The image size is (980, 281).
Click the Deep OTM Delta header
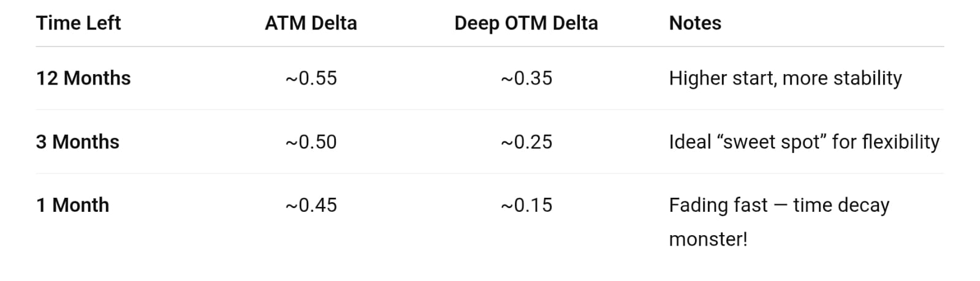click(x=526, y=23)
